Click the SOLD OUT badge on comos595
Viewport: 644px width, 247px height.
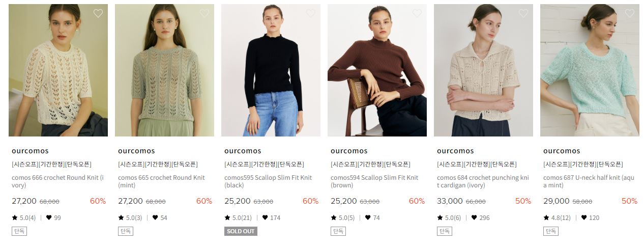click(x=241, y=231)
